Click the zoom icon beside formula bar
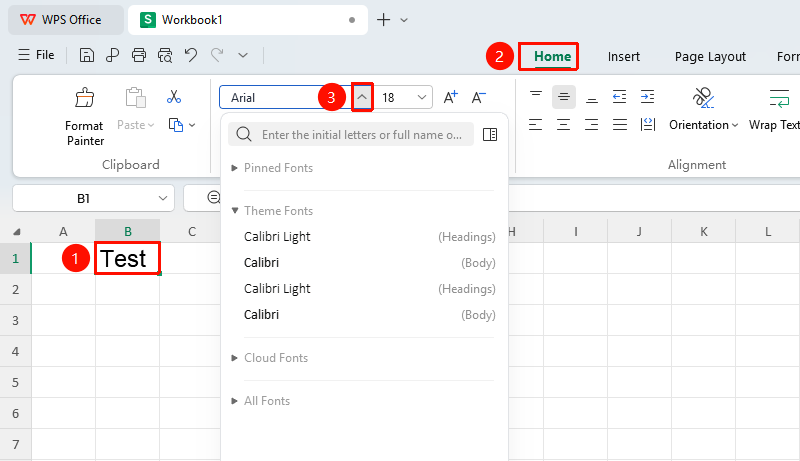This screenshot has height=461, width=800. [214, 197]
